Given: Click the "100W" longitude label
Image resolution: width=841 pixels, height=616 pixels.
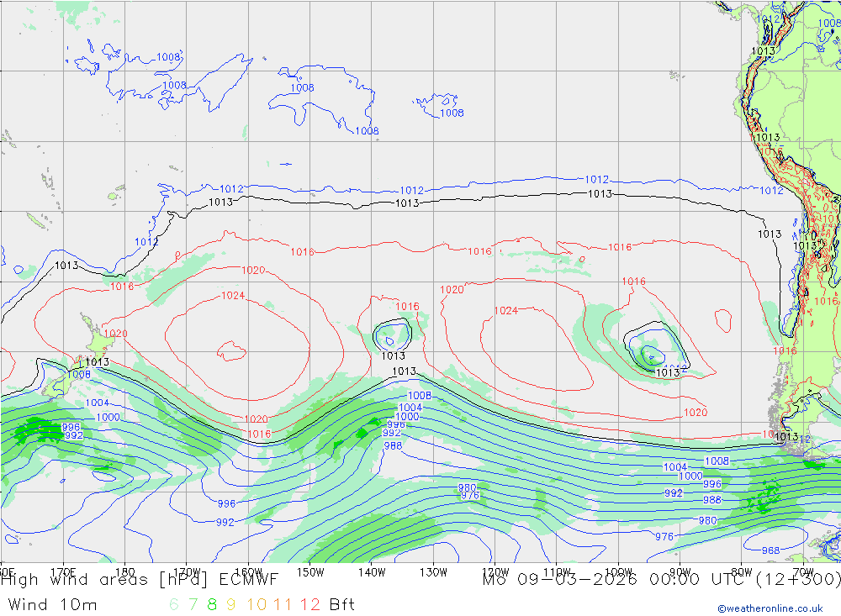Looking at the screenshot, I should click(x=618, y=572).
